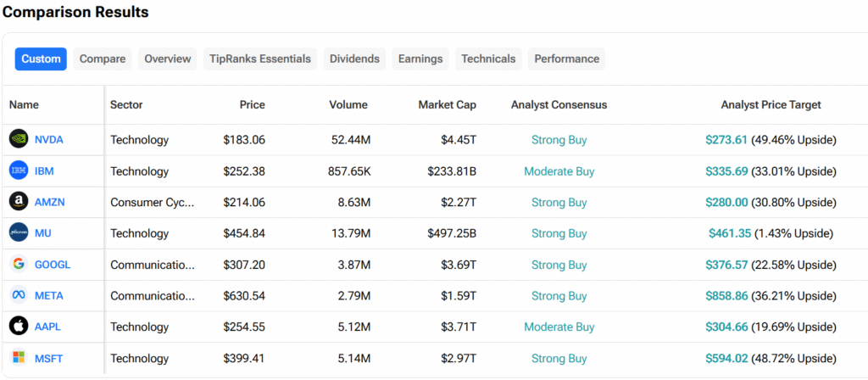Screen dimensions: 868x380
Task: Click the Micron logo icon
Action: point(19,232)
